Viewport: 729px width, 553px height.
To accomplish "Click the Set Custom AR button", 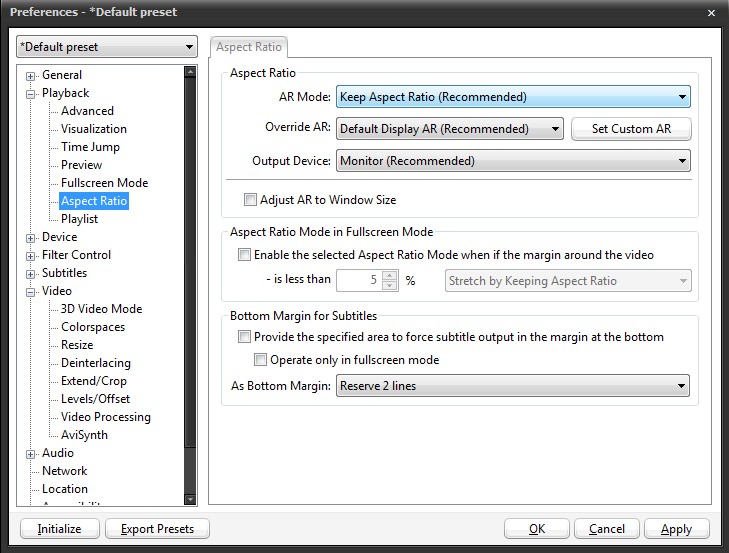I will pyautogui.click(x=631, y=129).
